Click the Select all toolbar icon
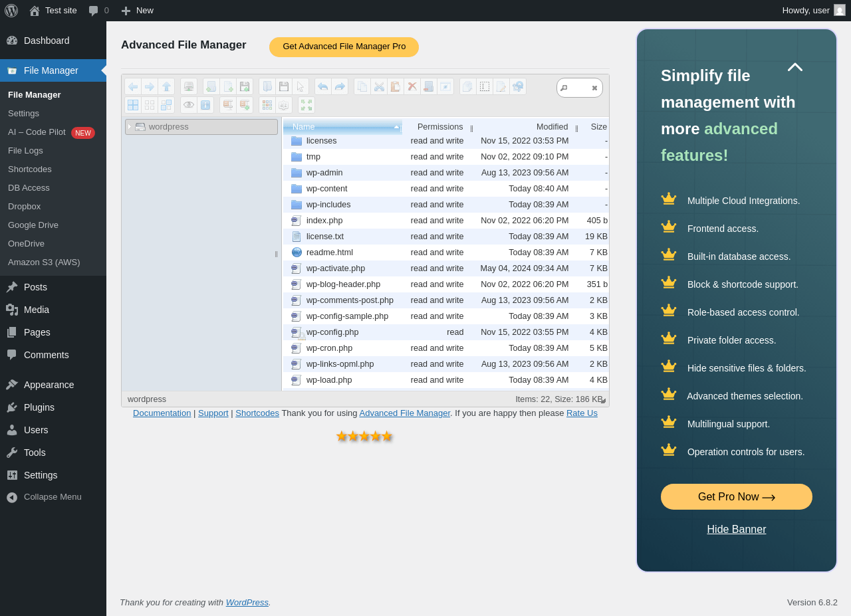The image size is (851, 616). click(x=133, y=105)
